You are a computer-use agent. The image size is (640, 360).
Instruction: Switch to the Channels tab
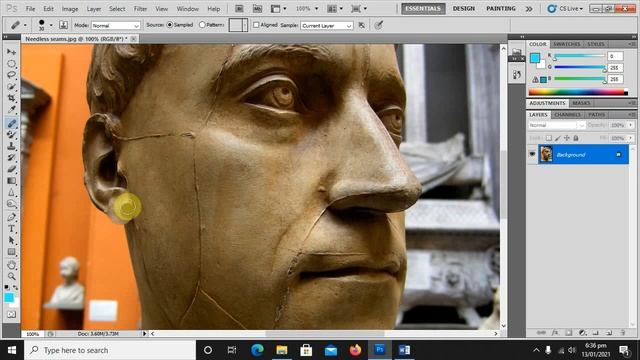pos(568,115)
